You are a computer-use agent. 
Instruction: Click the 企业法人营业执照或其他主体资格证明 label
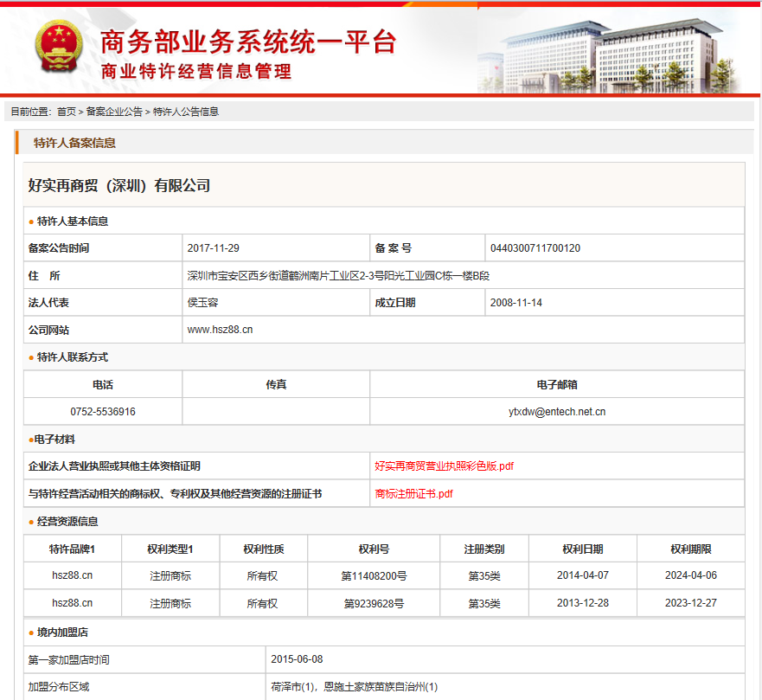point(114,466)
